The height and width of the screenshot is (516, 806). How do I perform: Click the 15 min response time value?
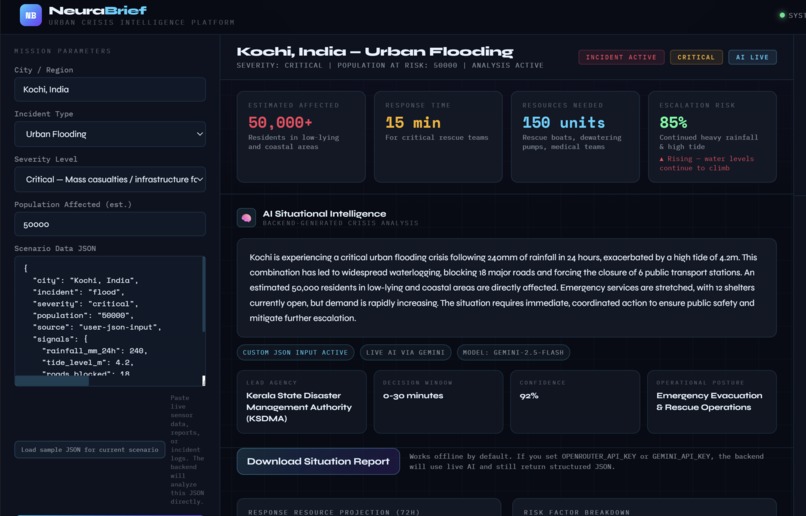[413, 123]
